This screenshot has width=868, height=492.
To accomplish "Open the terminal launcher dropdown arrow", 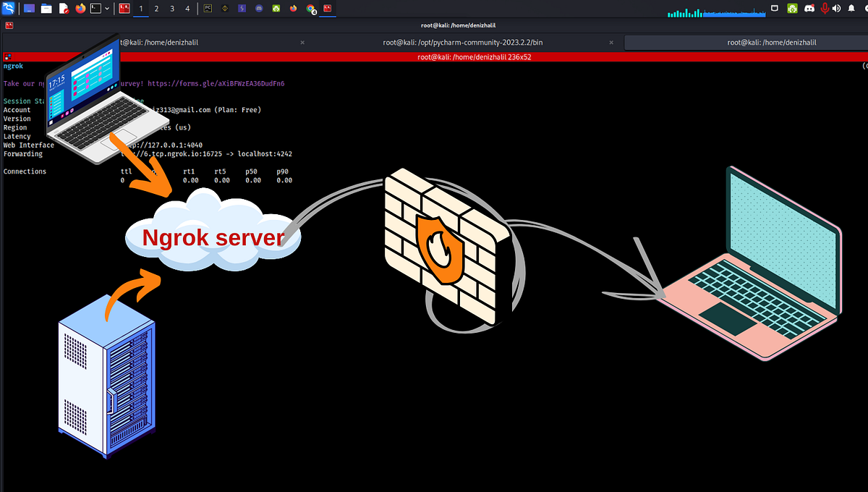I will (x=107, y=8).
